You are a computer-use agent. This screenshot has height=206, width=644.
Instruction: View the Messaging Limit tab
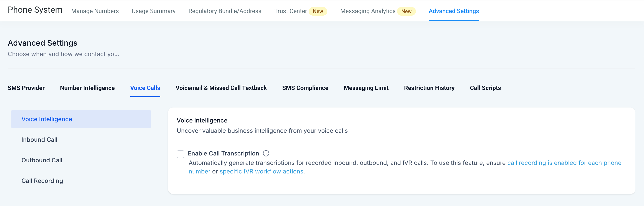click(x=366, y=88)
